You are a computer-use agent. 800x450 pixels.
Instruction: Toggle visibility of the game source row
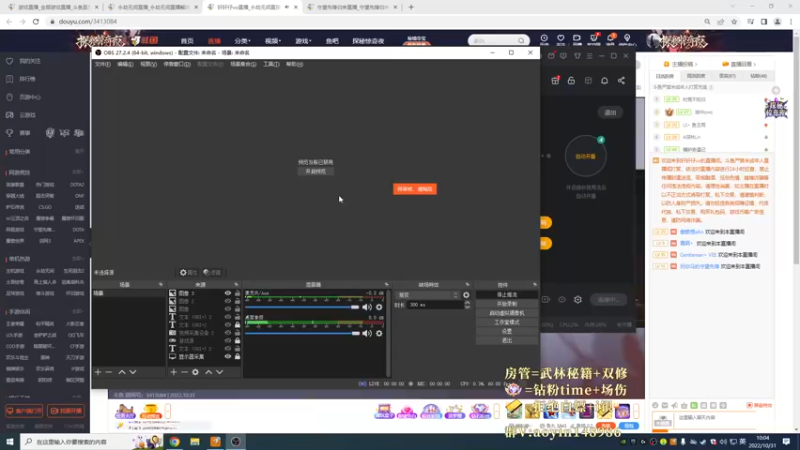(228, 340)
